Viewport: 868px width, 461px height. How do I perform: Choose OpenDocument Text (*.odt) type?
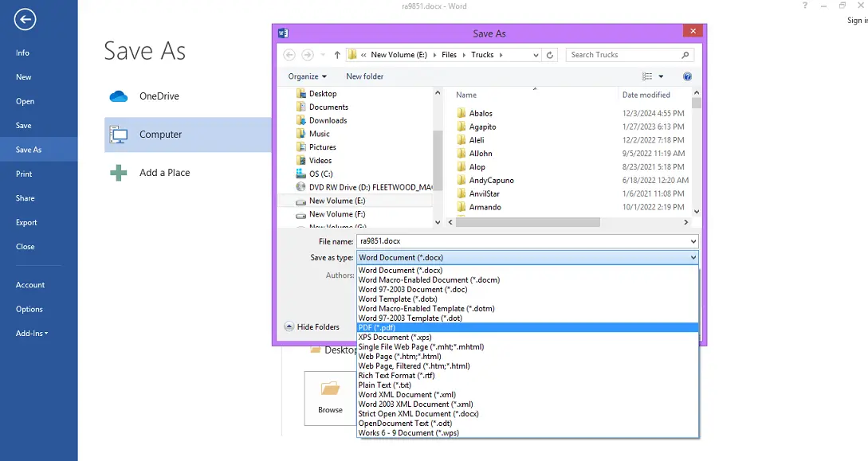[527, 424]
